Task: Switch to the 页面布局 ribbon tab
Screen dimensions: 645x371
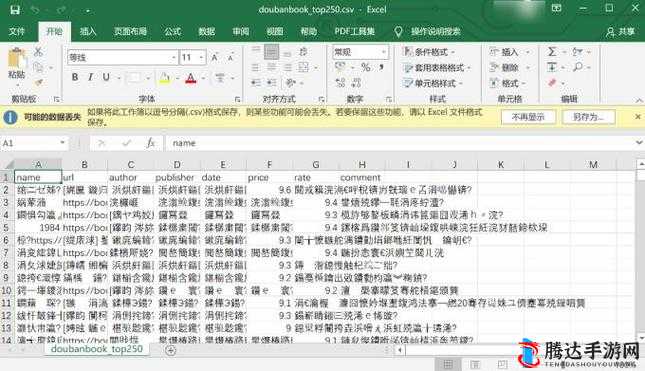Action: (x=130, y=31)
